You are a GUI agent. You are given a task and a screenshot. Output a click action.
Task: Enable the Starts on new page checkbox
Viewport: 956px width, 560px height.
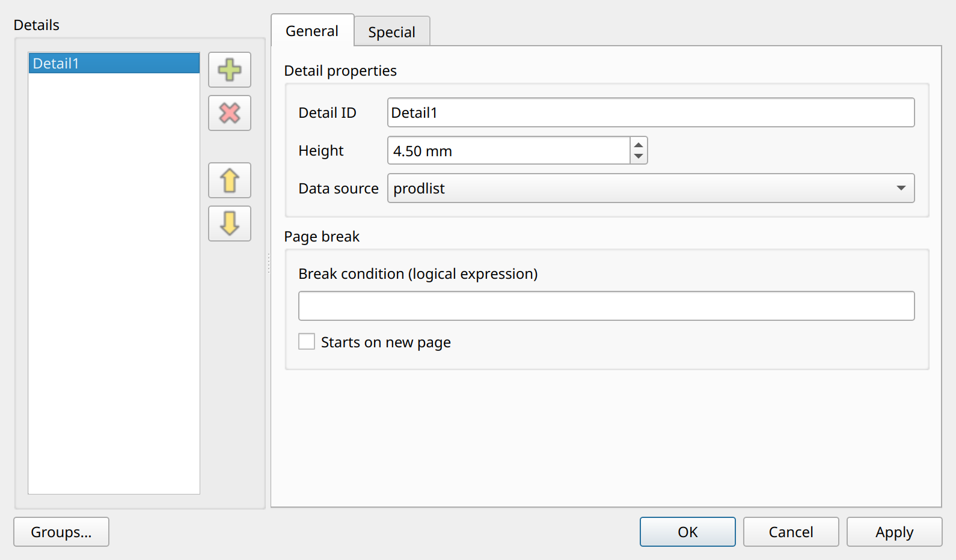(x=307, y=341)
